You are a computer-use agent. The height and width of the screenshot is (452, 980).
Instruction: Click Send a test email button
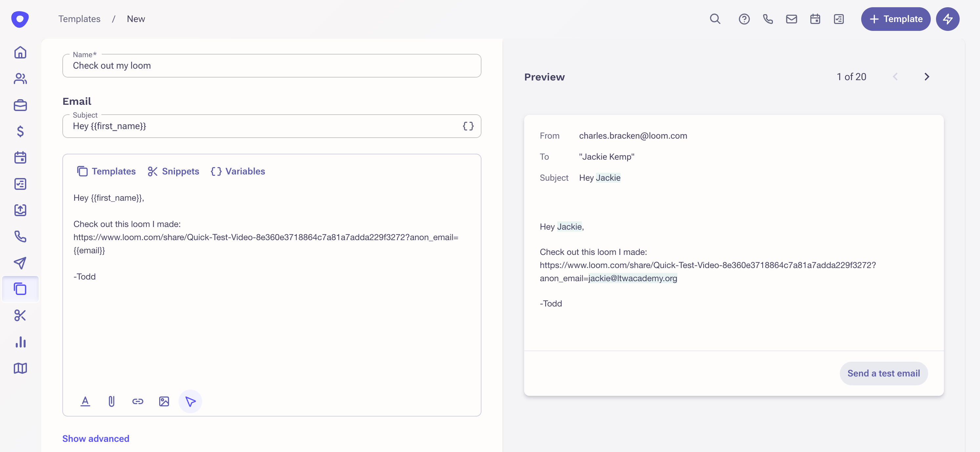(x=884, y=373)
